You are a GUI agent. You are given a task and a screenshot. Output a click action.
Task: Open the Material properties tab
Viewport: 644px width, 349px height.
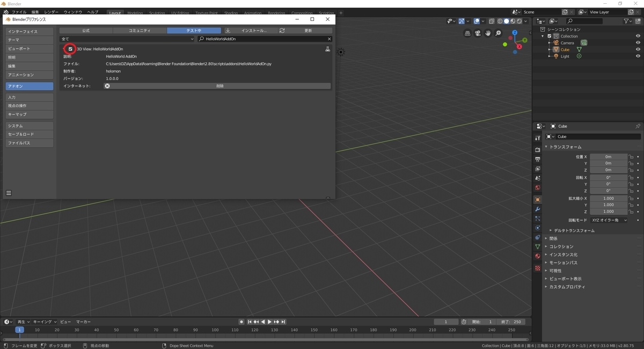click(537, 256)
